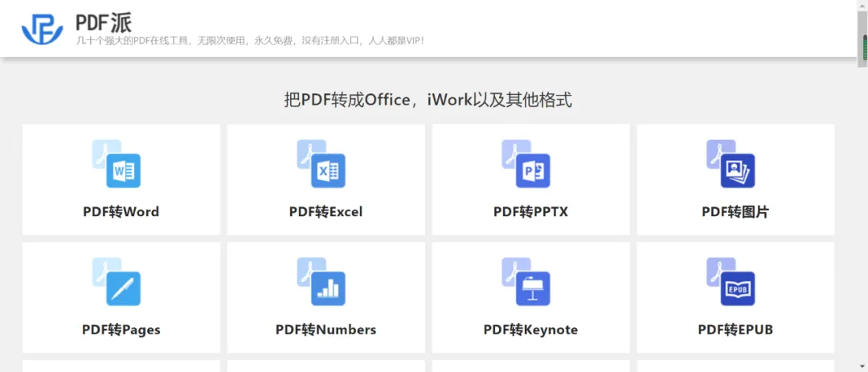Select the PDF转EPUB label
Screen dimensions: 868x372
(735, 330)
